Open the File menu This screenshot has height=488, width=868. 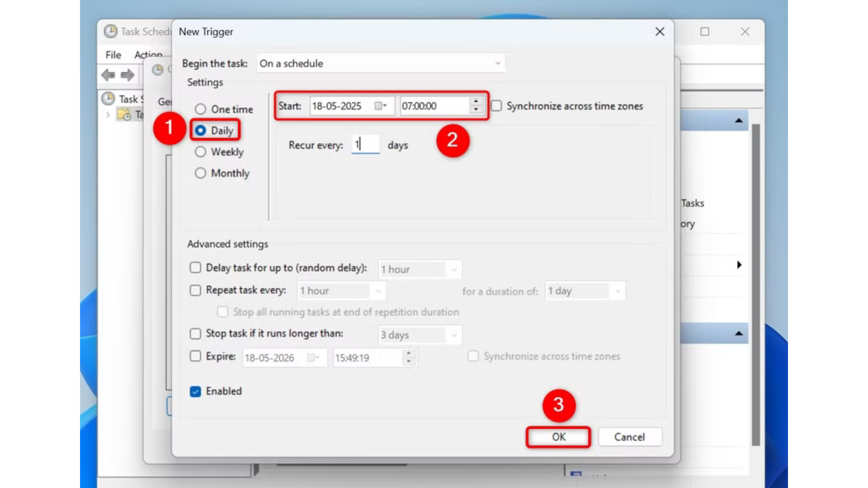[113, 55]
